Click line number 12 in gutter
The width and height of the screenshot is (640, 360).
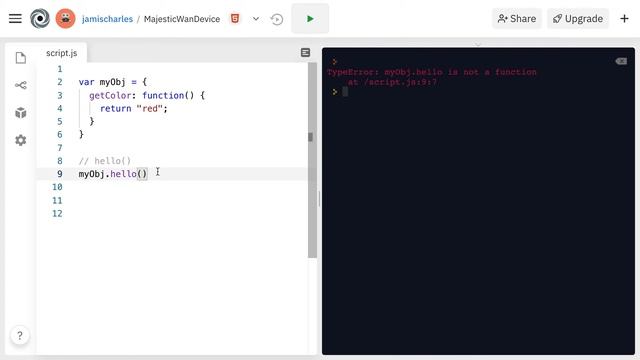[x=57, y=213]
